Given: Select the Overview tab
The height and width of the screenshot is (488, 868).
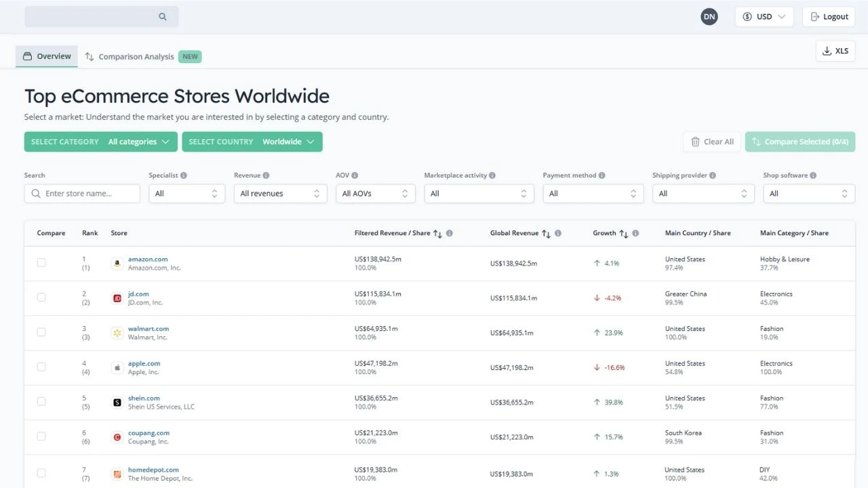Looking at the screenshot, I should tap(46, 56).
